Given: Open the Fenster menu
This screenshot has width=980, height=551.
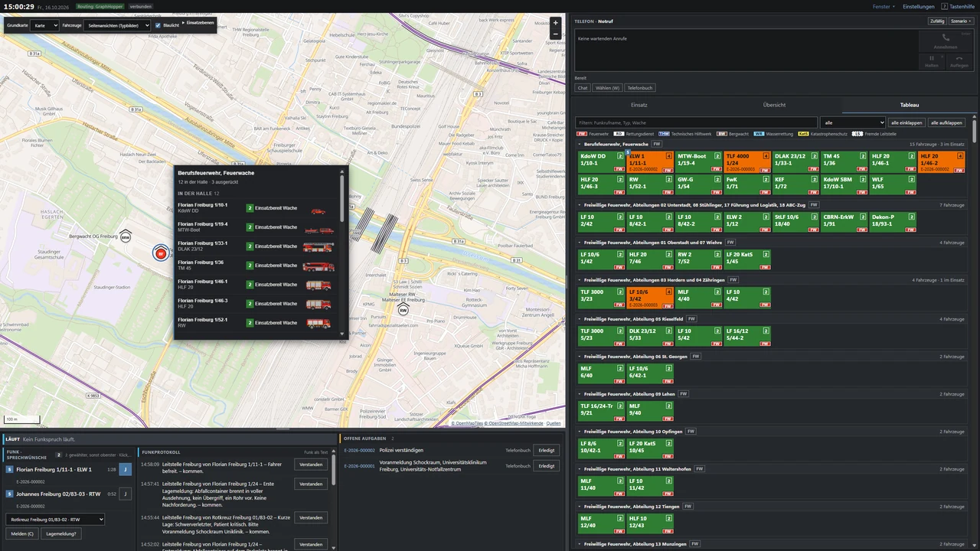Looking at the screenshot, I should coord(884,6).
